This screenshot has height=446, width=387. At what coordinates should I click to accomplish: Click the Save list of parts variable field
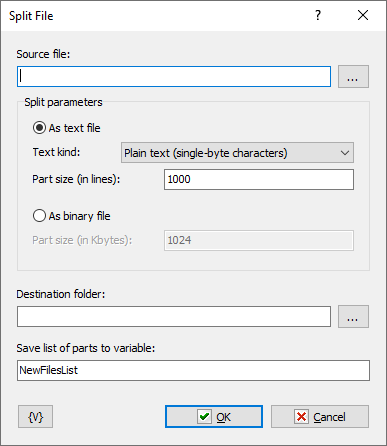tap(193, 370)
